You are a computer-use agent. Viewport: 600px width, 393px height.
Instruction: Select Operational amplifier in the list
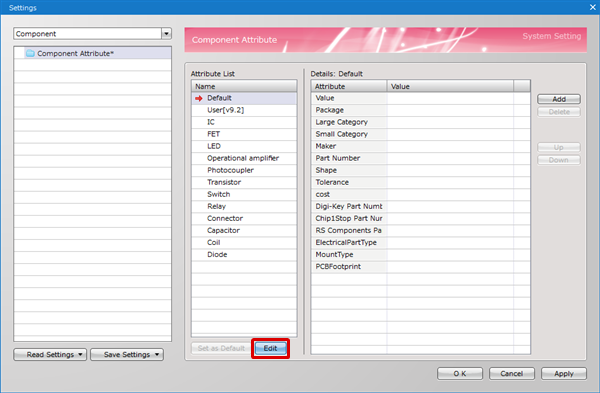(x=244, y=158)
